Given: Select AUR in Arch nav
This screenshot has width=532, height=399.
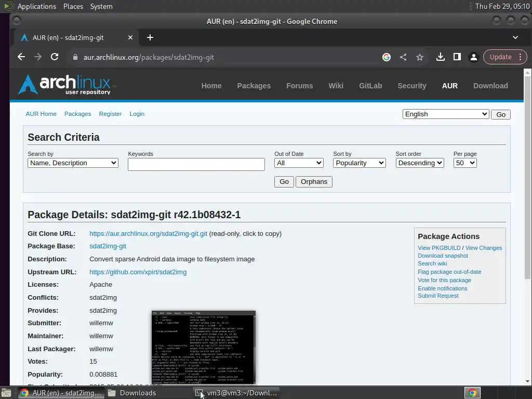Looking at the screenshot, I should pos(449,86).
